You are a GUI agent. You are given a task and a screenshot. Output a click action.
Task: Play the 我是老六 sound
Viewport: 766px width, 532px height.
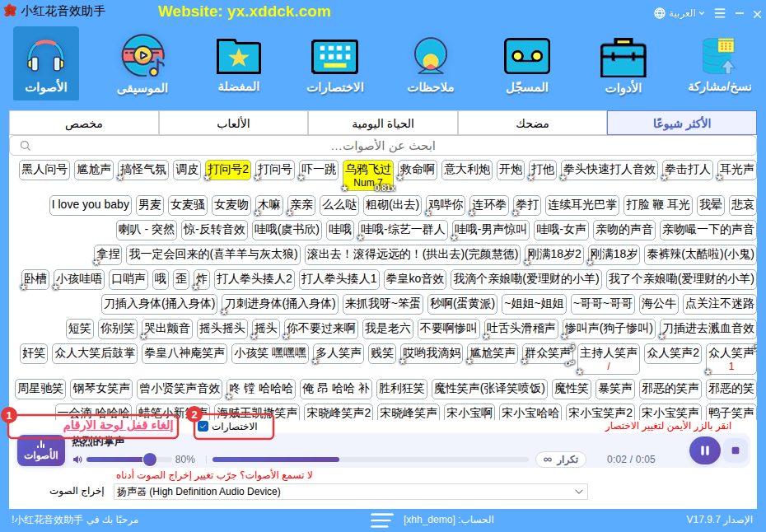coord(388,329)
